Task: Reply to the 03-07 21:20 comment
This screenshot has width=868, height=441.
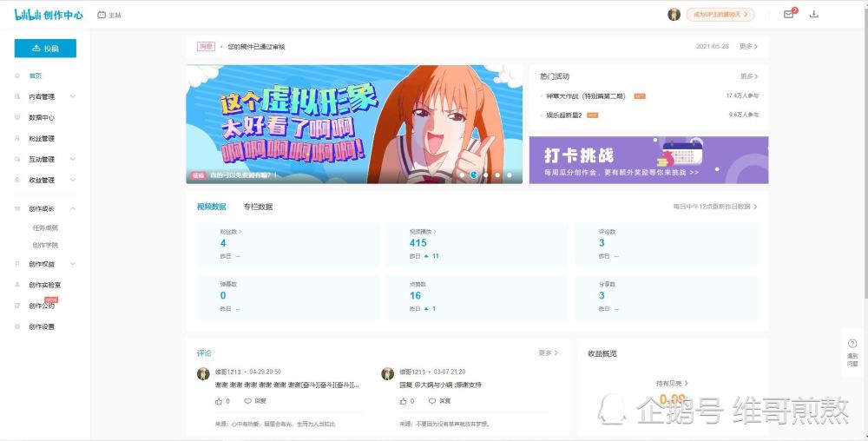Action: pos(439,400)
